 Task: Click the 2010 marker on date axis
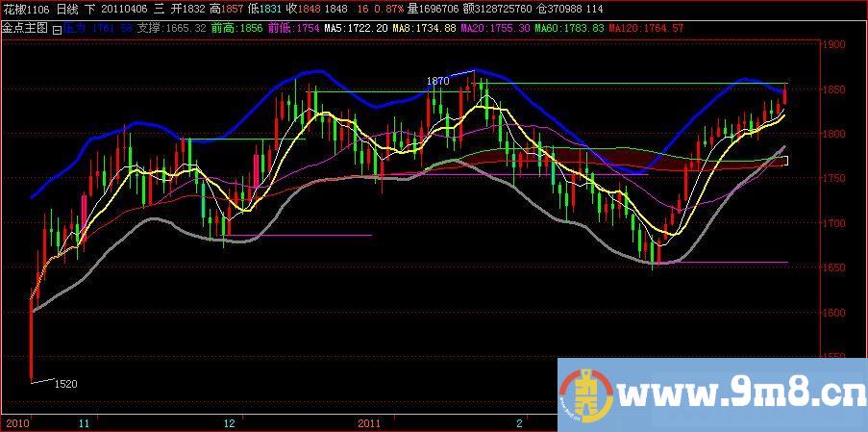pos(16,422)
